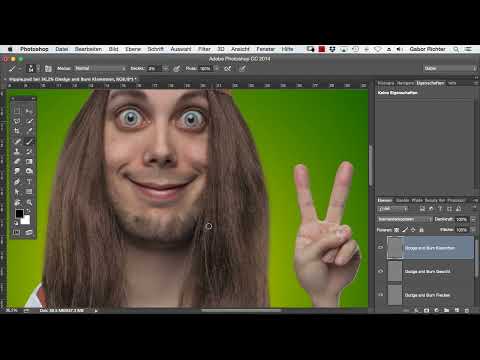Select the Healing Brush tool
The image size is (480, 360).
tap(17, 141)
